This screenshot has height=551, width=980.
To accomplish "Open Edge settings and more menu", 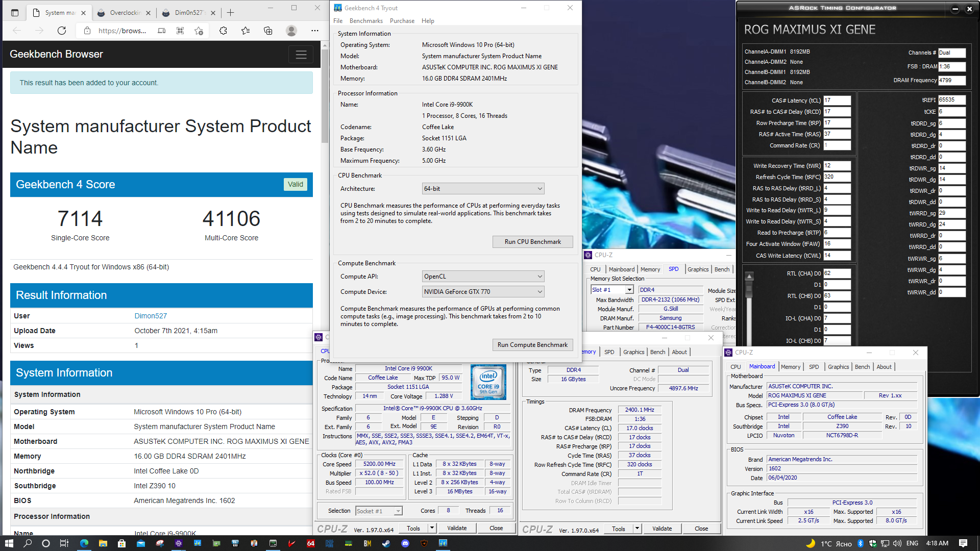I will pos(315,31).
